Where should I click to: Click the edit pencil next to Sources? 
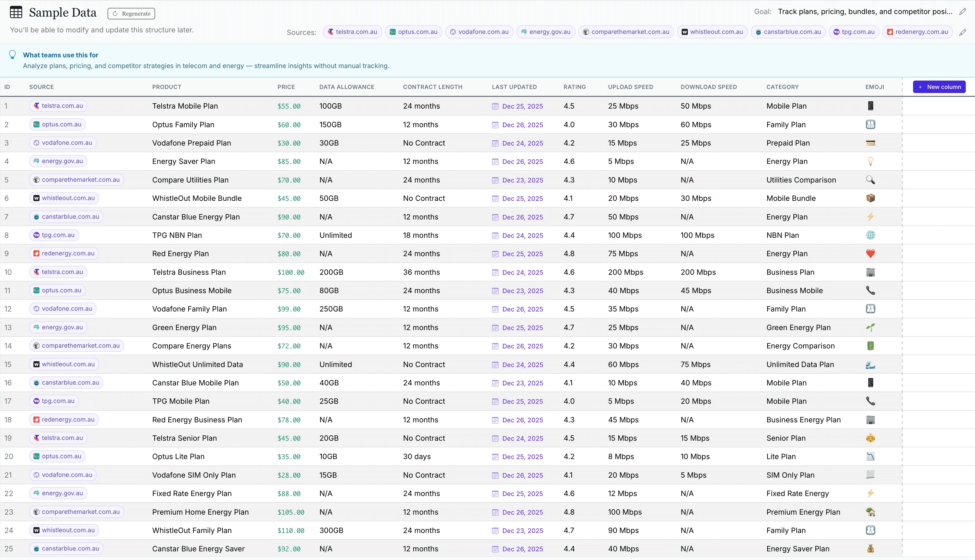(x=962, y=32)
